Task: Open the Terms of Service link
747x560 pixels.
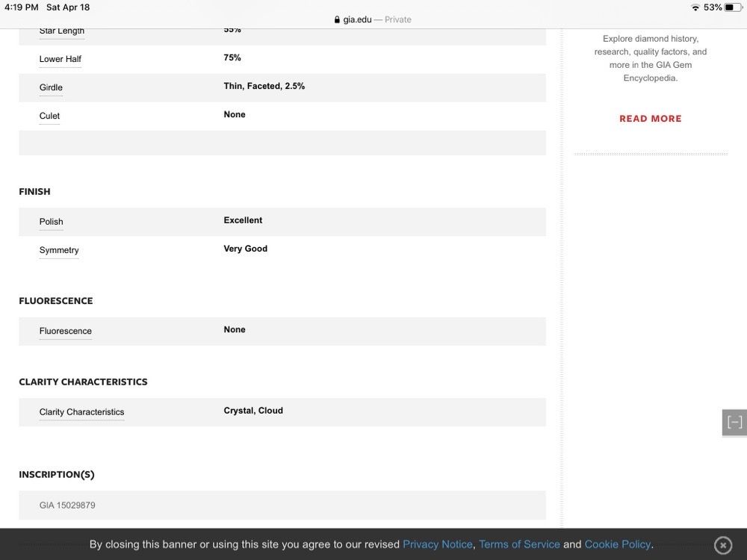Action: coord(519,544)
